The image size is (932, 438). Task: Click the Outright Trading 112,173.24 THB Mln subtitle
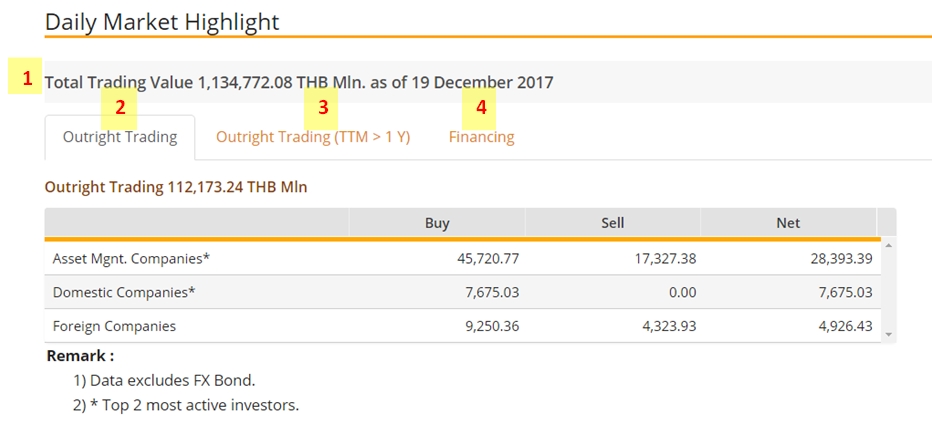(x=176, y=186)
